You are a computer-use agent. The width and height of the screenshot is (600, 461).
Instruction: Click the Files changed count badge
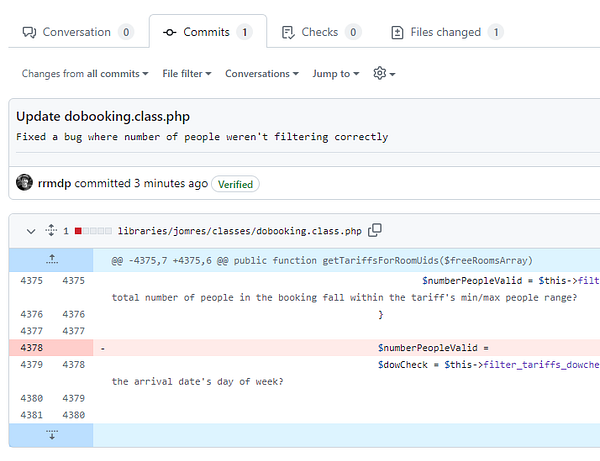click(x=496, y=32)
